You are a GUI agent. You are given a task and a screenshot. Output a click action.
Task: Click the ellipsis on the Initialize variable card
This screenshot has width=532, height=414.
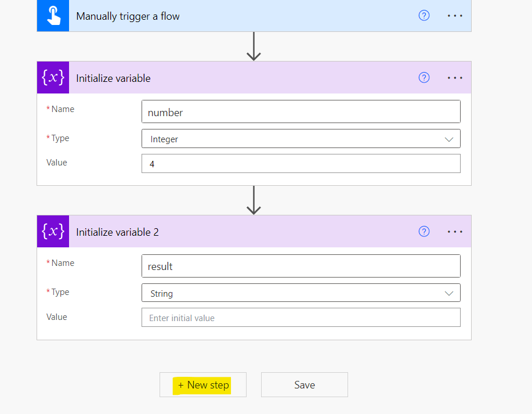tap(455, 77)
